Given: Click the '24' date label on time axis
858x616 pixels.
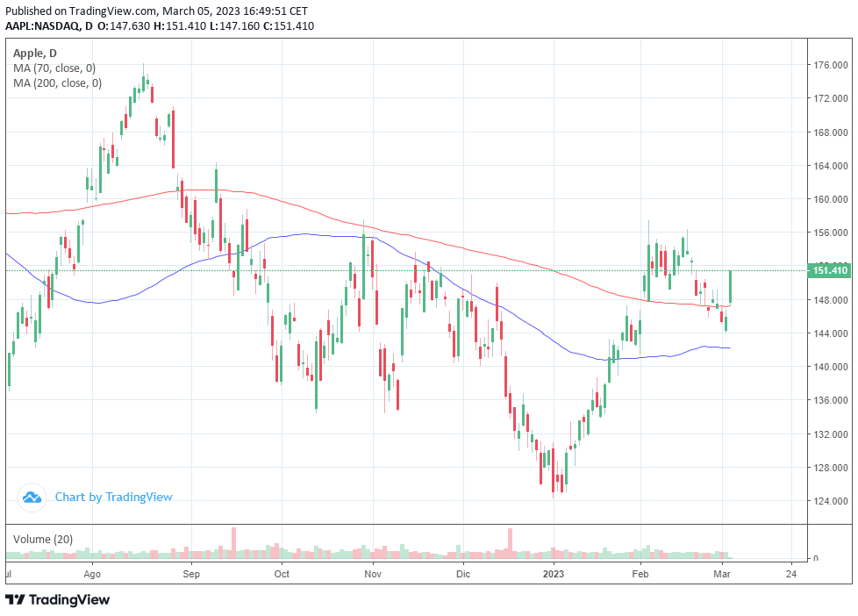Looking at the screenshot, I should tap(791, 575).
